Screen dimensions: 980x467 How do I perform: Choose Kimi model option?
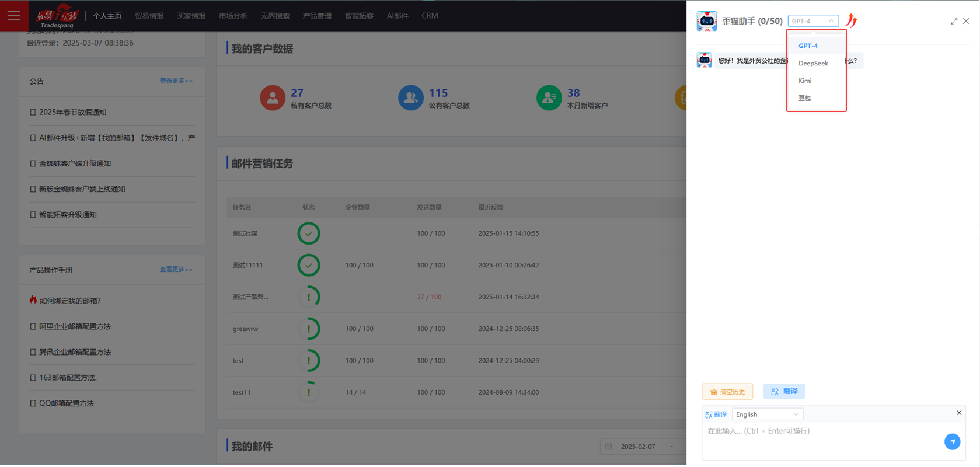pos(805,81)
